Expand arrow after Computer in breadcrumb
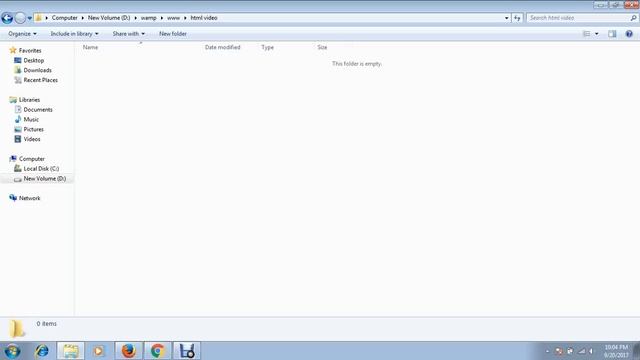 click(82, 18)
